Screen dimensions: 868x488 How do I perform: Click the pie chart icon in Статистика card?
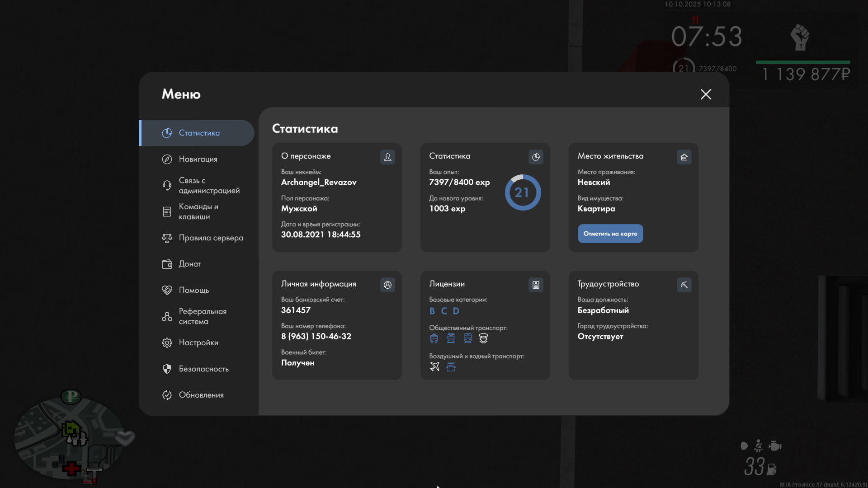click(536, 157)
